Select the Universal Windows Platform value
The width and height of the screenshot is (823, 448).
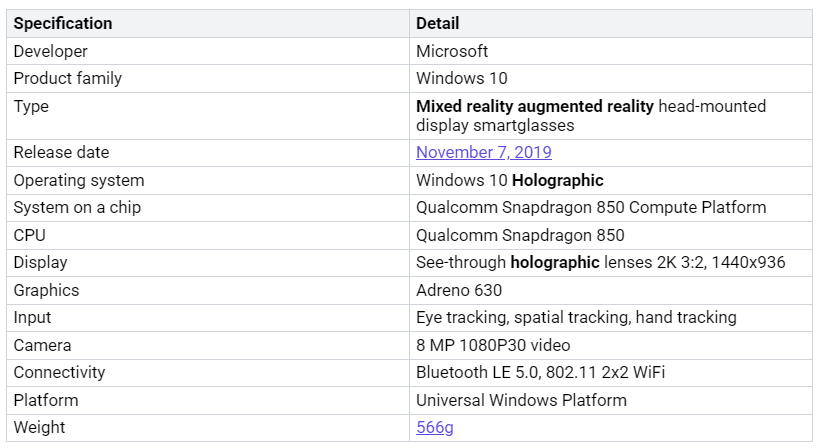521,400
